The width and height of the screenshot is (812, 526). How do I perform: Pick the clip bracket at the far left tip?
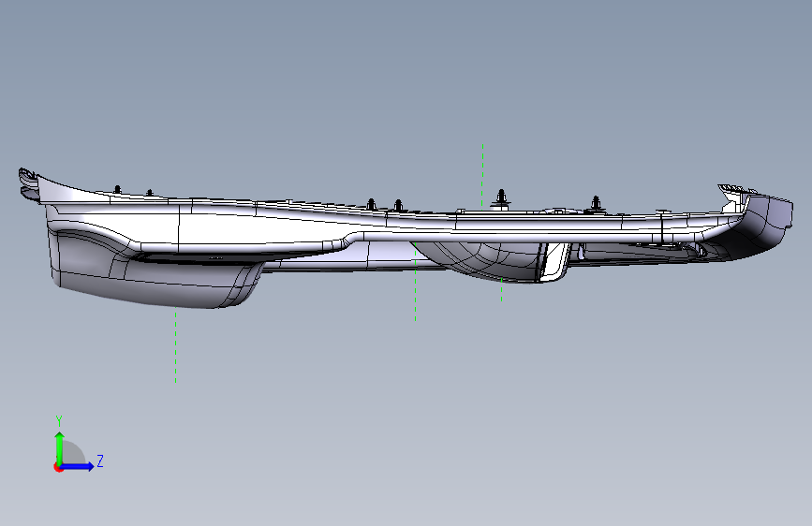30,184
